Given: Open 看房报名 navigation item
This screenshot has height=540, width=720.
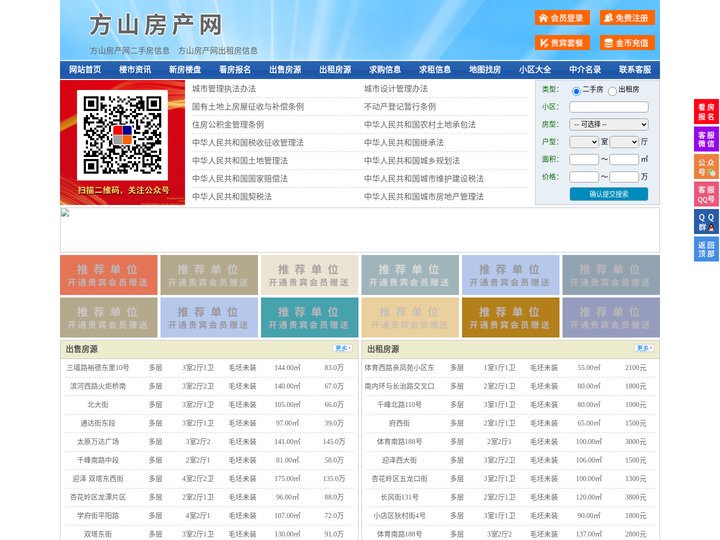Looking at the screenshot, I should coord(235,70).
